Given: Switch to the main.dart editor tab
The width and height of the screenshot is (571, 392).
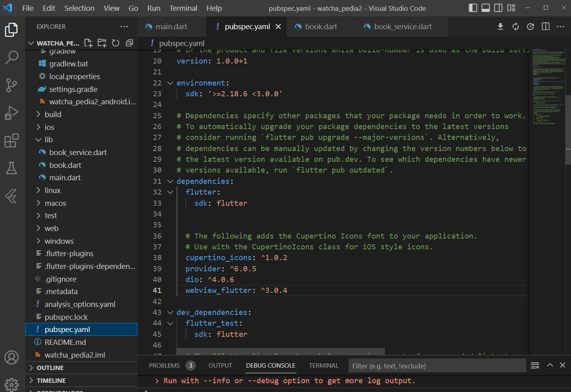Looking at the screenshot, I should tap(172, 27).
